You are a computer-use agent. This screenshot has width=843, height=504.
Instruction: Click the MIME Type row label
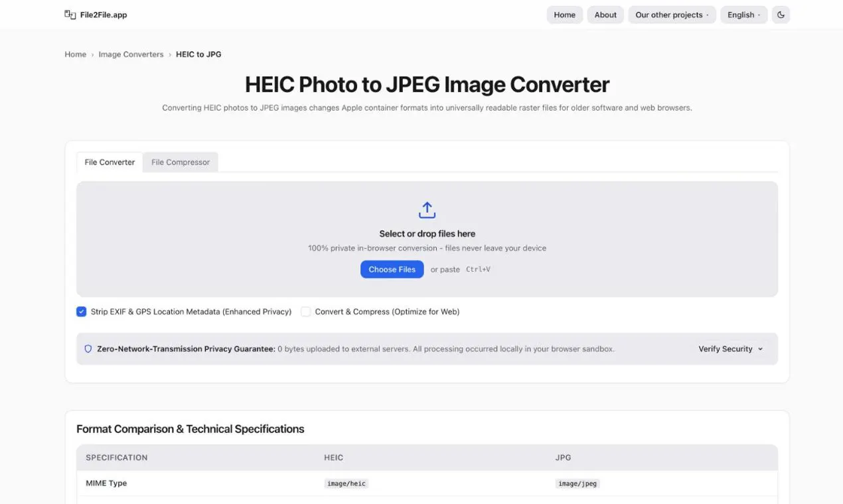pos(106,483)
